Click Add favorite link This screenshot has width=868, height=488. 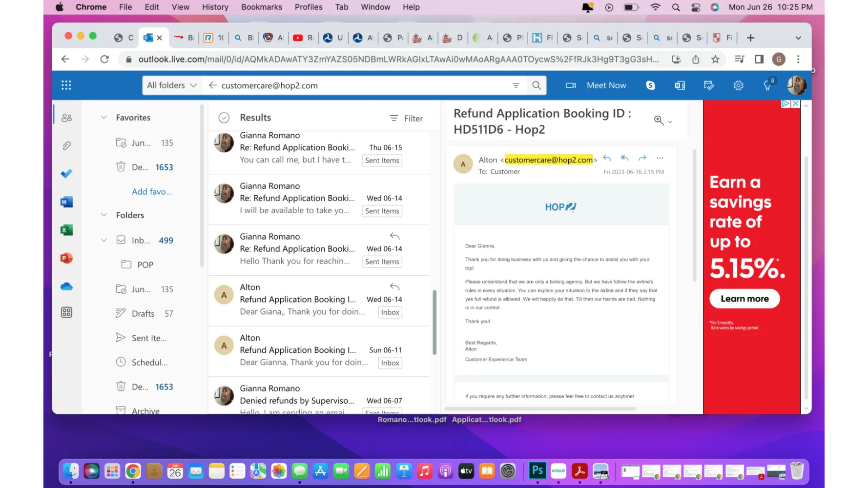click(152, 192)
